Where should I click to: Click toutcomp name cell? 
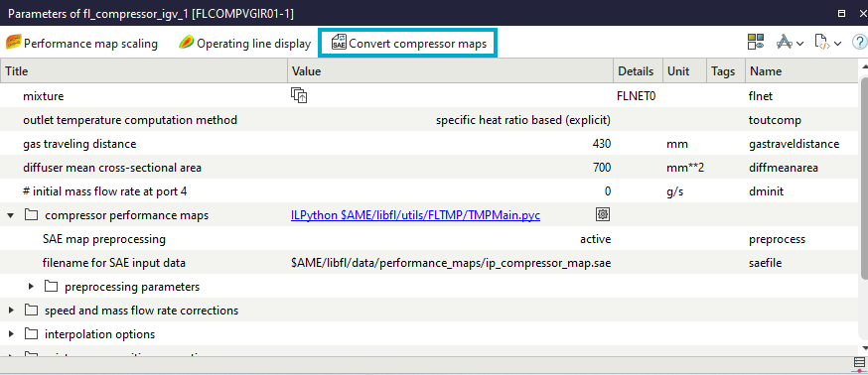tap(775, 120)
